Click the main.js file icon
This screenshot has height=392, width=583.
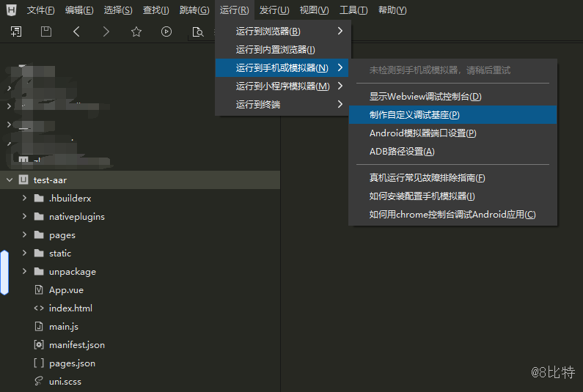(x=39, y=326)
